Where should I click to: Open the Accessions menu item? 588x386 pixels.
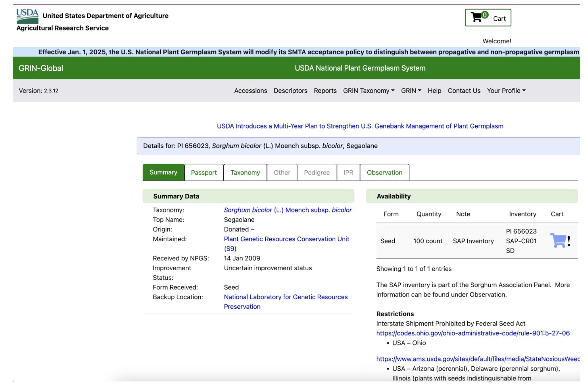[x=250, y=91]
